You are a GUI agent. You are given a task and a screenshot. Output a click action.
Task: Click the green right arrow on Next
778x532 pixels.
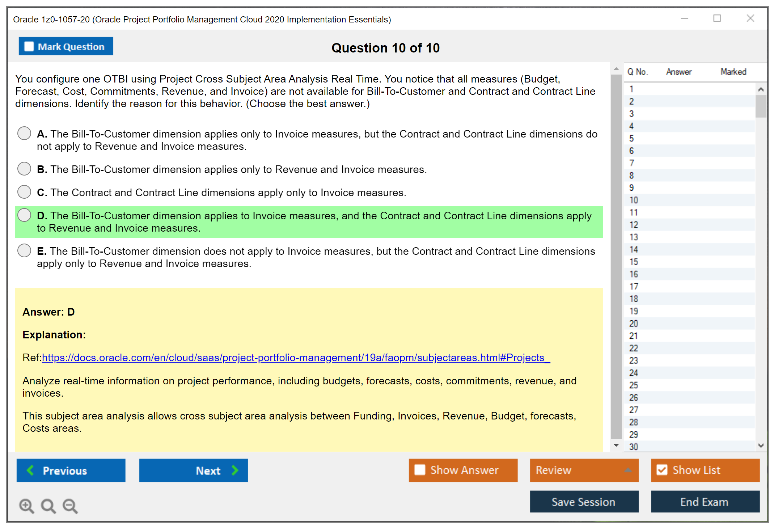click(235, 470)
